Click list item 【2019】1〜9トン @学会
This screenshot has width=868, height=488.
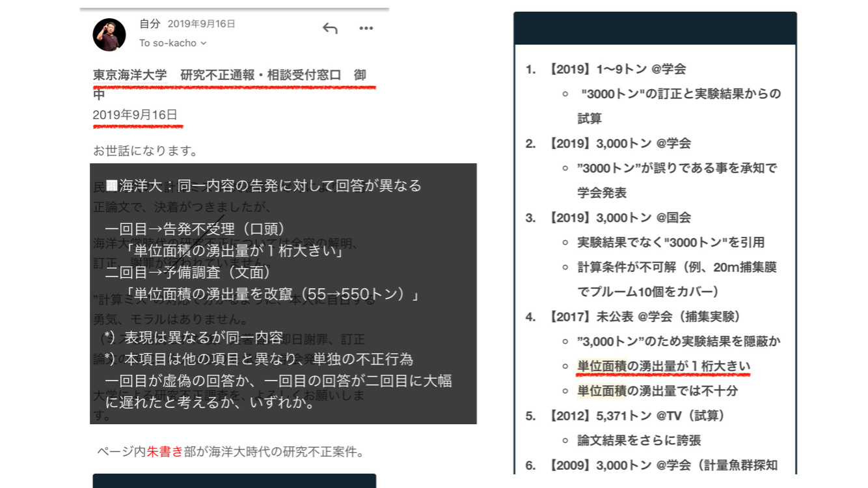click(x=617, y=69)
